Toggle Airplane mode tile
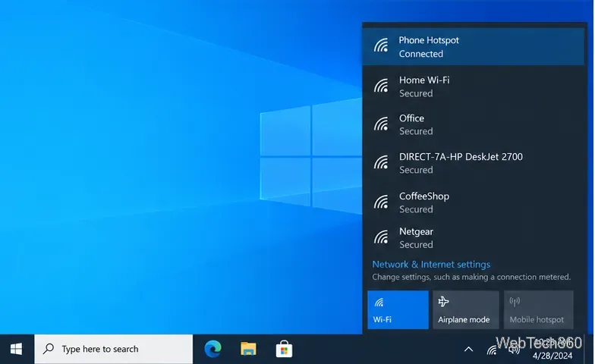The height and width of the screenshot is (364, 595). [466, 309]
